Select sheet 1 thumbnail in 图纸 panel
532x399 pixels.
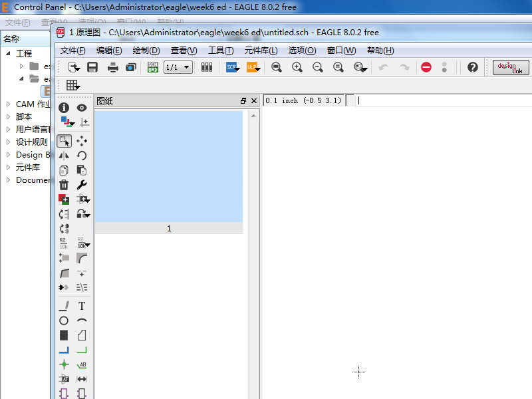169,172
